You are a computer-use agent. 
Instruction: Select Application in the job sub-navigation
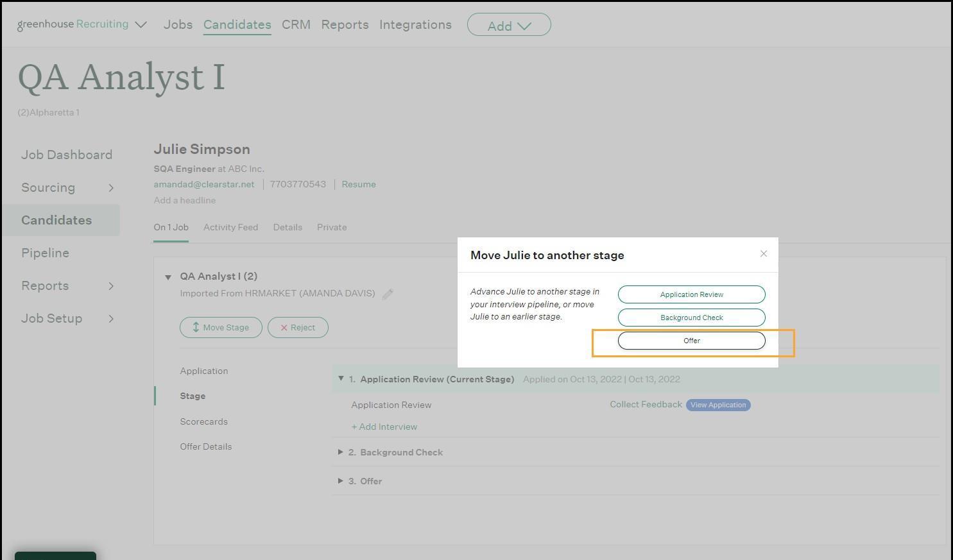coord(204,371)
